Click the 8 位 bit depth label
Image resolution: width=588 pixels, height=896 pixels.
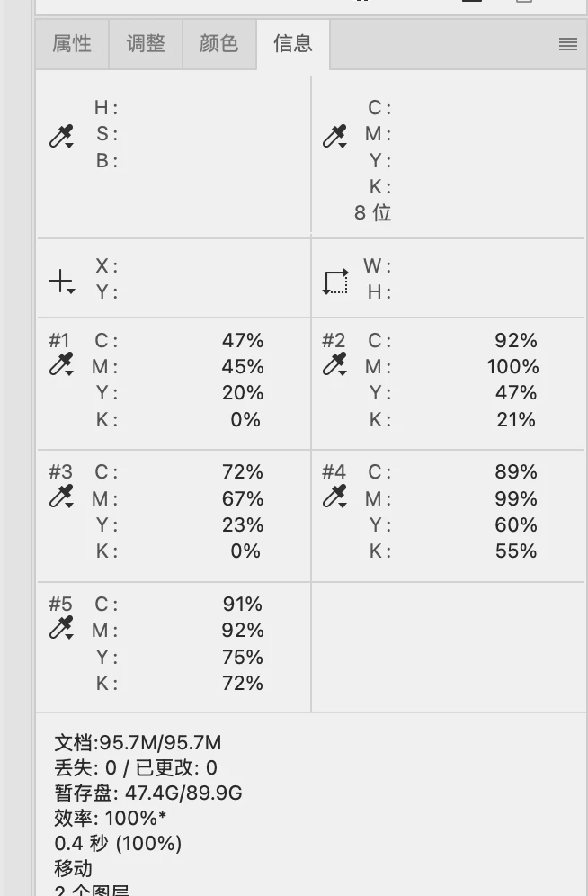[x=372, y=213]
